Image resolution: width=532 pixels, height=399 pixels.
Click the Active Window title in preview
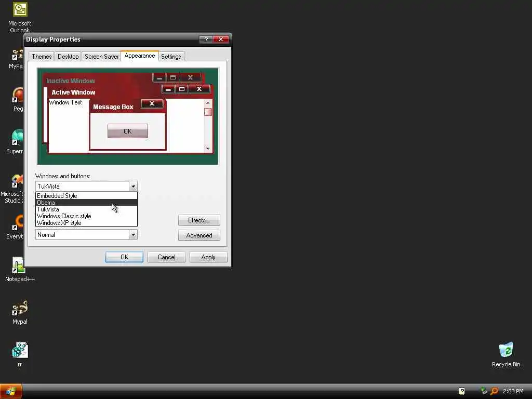pyautogui.click(x=73, y=92)
